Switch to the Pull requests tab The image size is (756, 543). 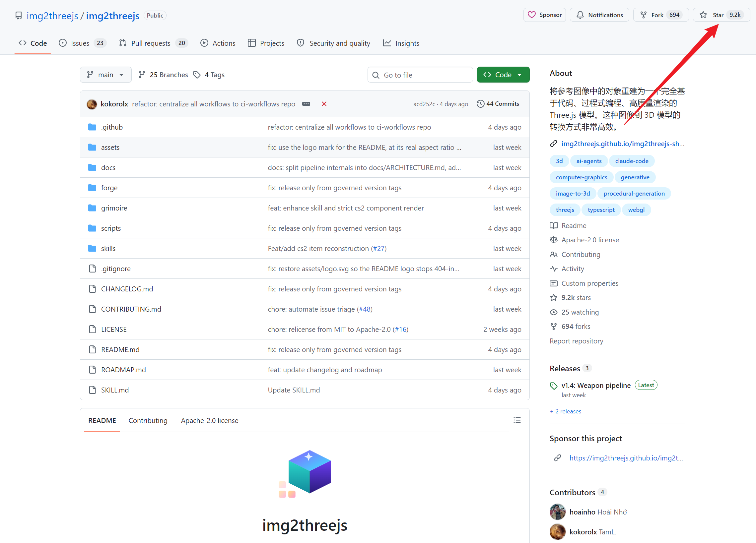click(154, 43)
